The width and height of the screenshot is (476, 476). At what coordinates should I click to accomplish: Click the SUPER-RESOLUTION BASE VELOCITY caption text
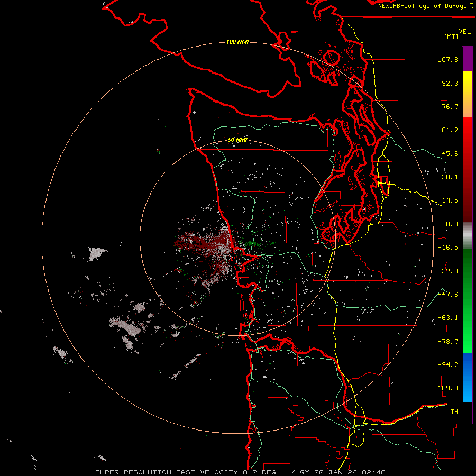coord(168,472)
